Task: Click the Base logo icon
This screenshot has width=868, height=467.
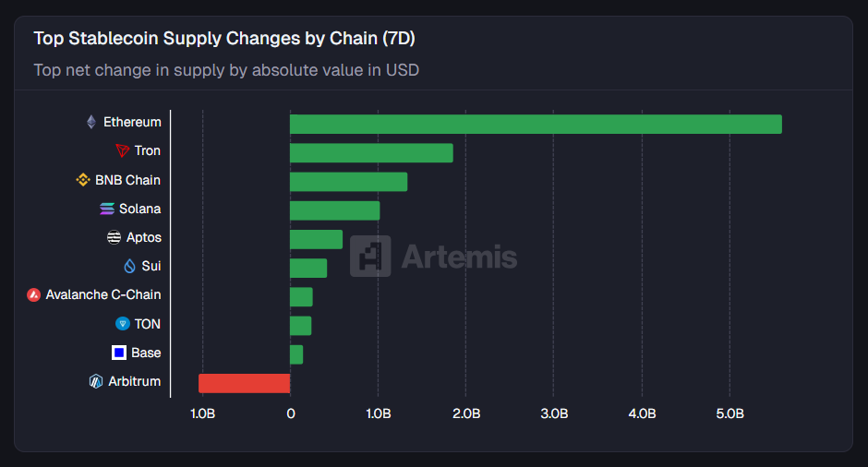Action: pyautogui.click(x=119, y=353)
